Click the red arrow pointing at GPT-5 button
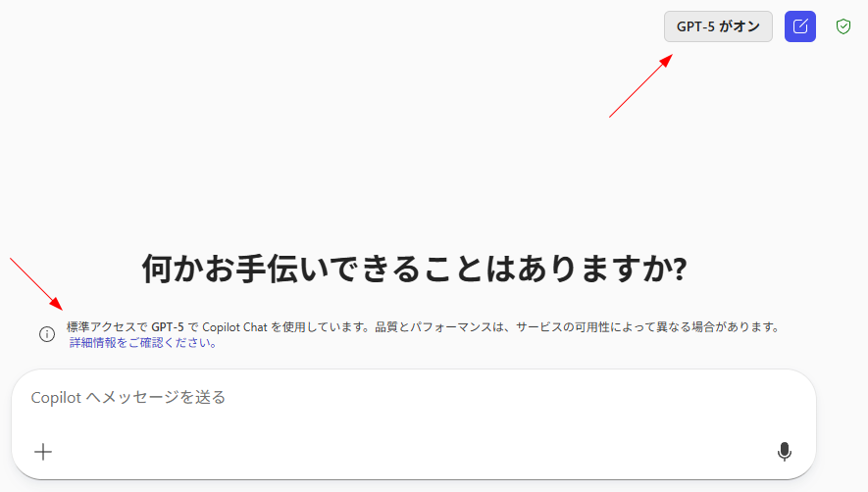868x492 pixels. (640, 86)
